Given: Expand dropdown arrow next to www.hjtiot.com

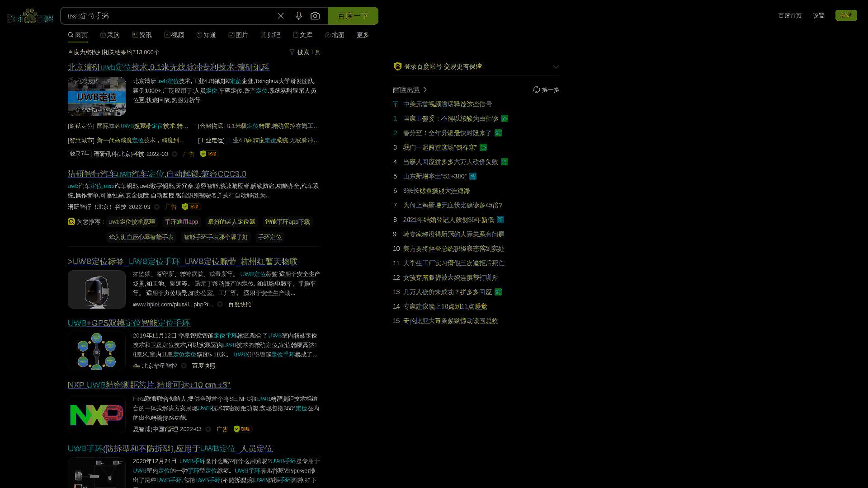Looking at the screenshot, I should click(220, 305).
